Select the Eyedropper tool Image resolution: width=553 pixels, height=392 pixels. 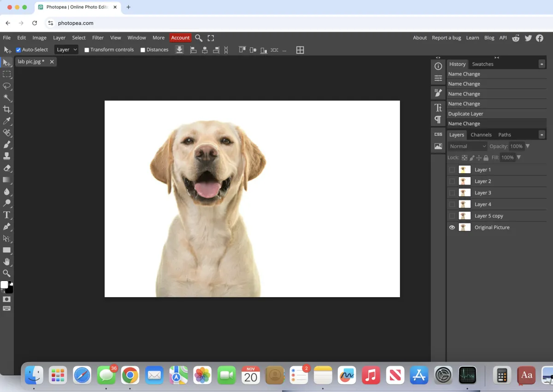coord(7,121)
